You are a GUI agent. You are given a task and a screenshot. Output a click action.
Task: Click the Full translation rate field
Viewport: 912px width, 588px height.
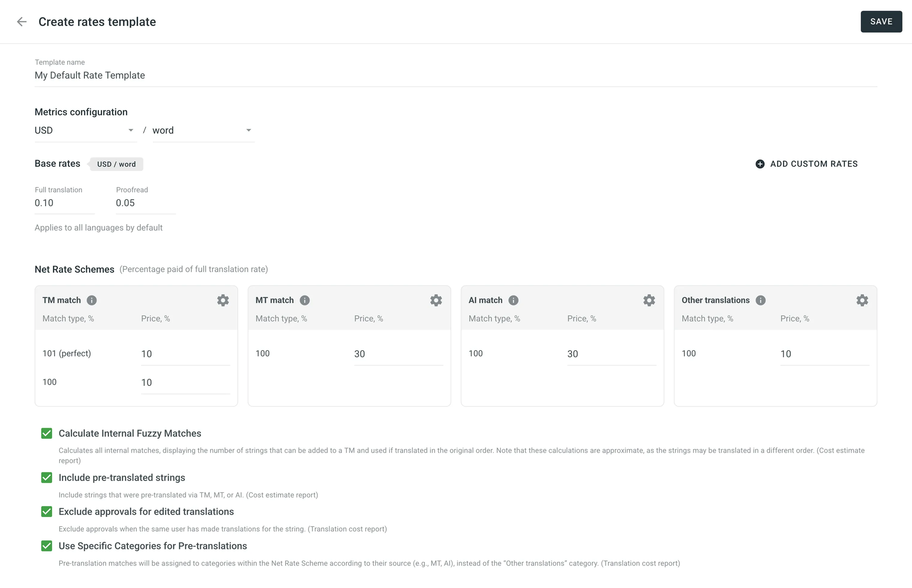click(x=64, y=203)
